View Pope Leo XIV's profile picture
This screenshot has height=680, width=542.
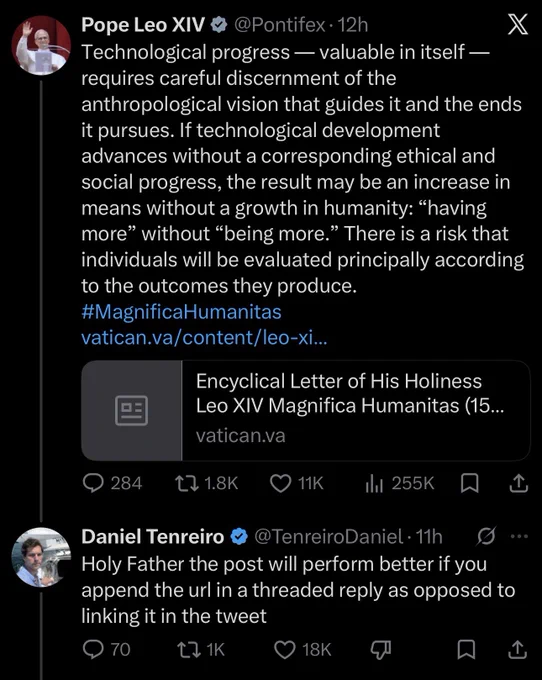[x=41, y=46]
